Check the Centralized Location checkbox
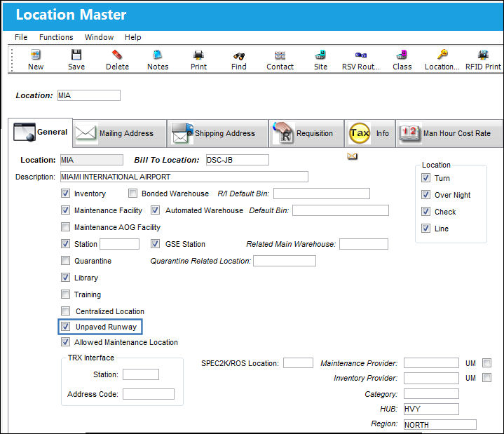This screenshot has width=504, height=434. [65, 311]
